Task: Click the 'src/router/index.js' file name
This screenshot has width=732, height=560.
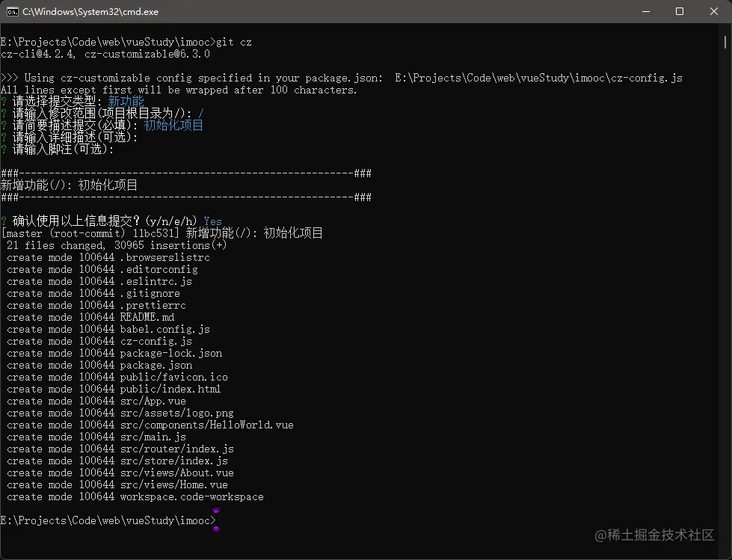Action: tap(176, 449)
